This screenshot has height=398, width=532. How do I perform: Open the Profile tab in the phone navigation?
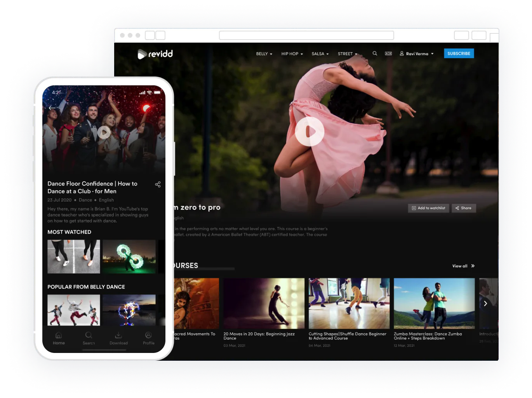tap(148, 338)
